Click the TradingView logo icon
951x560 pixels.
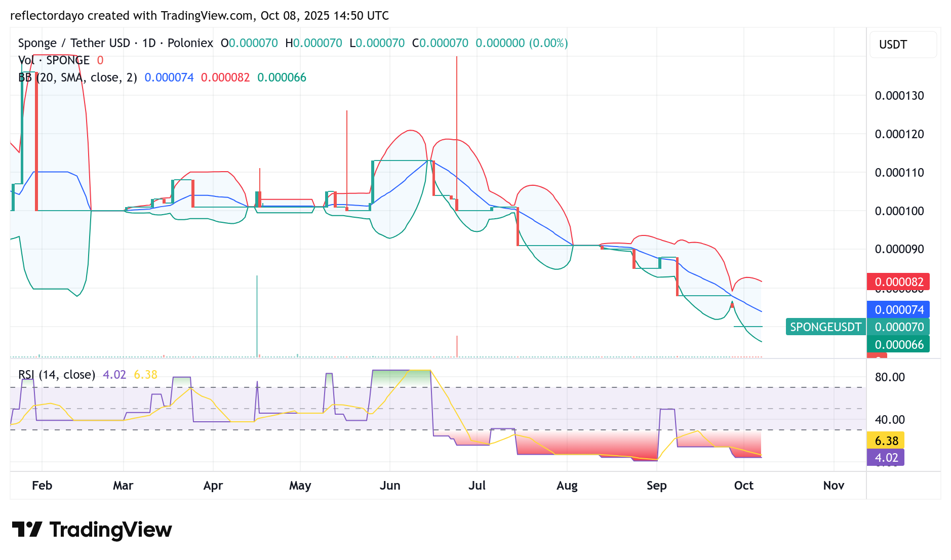27,530
